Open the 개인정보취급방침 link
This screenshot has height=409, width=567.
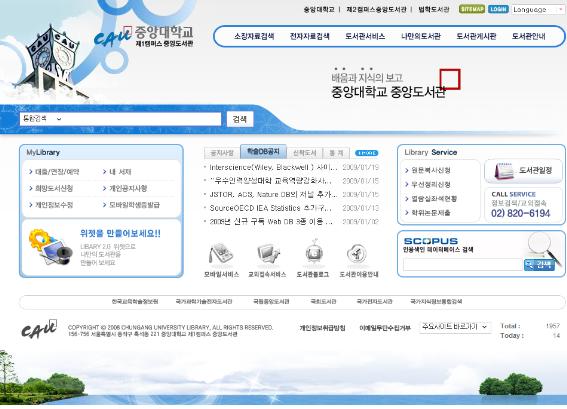[322, 328]
